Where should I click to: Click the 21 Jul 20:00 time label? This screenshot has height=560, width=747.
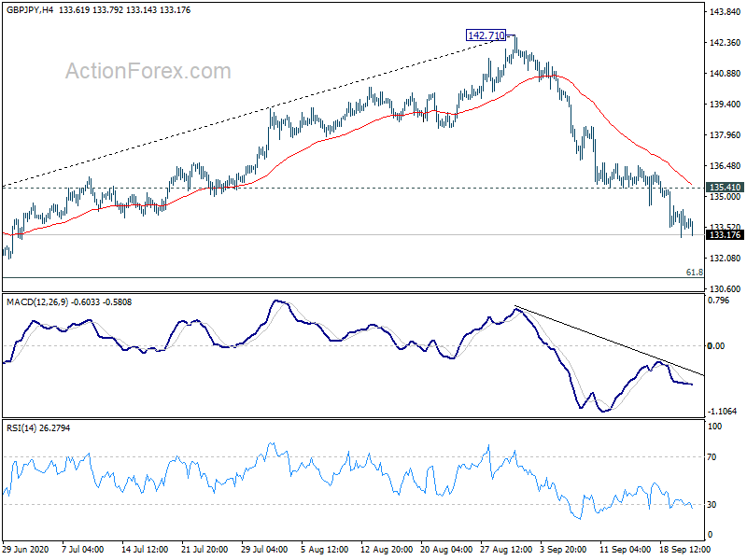point(204,549)
